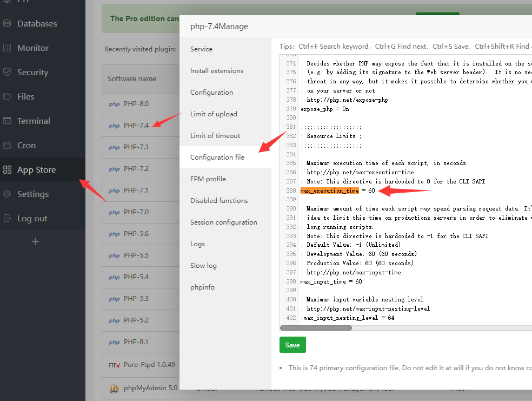532x401 pixels.
Task: Open the Limit of timeout tab
Action: click(x=225, y=135)
